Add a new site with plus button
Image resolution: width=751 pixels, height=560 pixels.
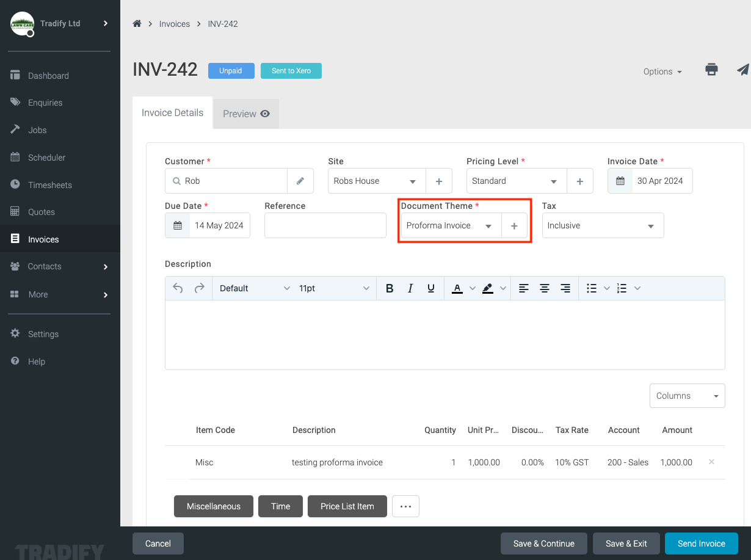click(439, 181)
